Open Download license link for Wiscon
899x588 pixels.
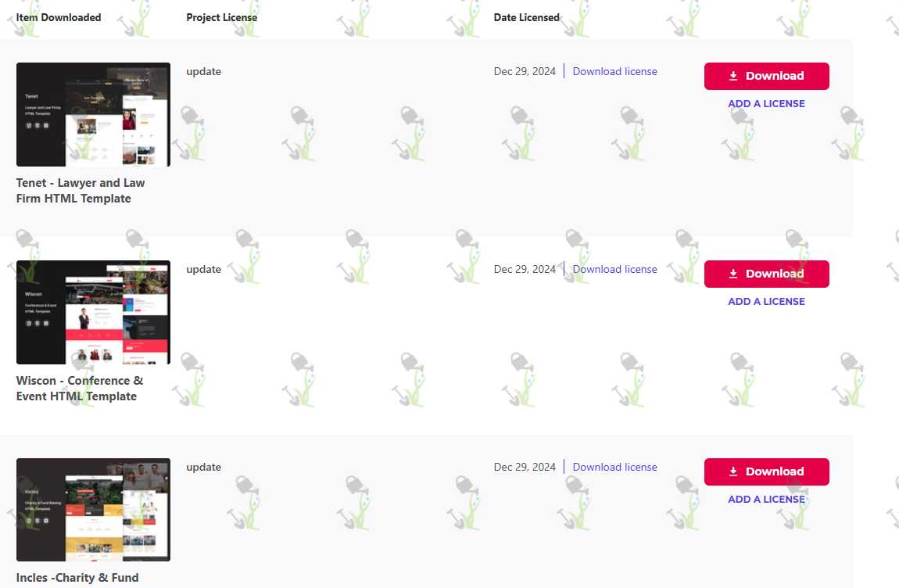pyautogui.click(x=614, y=269)
